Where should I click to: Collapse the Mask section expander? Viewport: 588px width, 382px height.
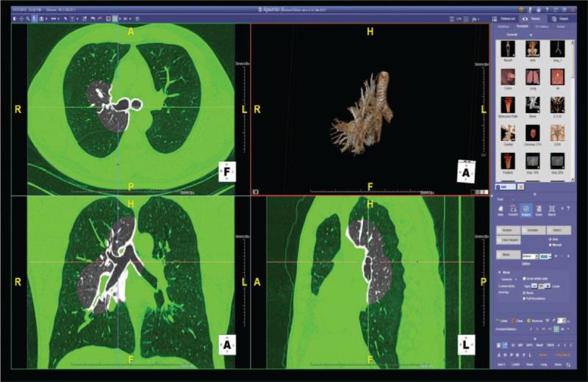click(x=500, y=273)
